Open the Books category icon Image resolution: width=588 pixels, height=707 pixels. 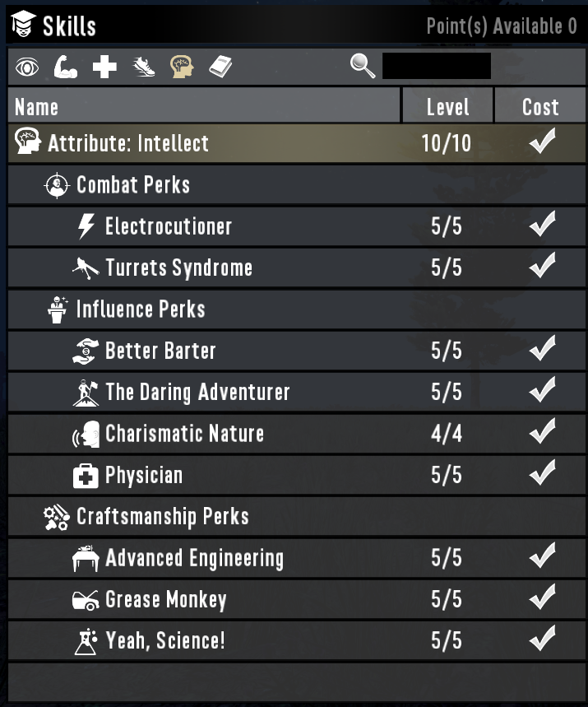(x=220, y=67)
